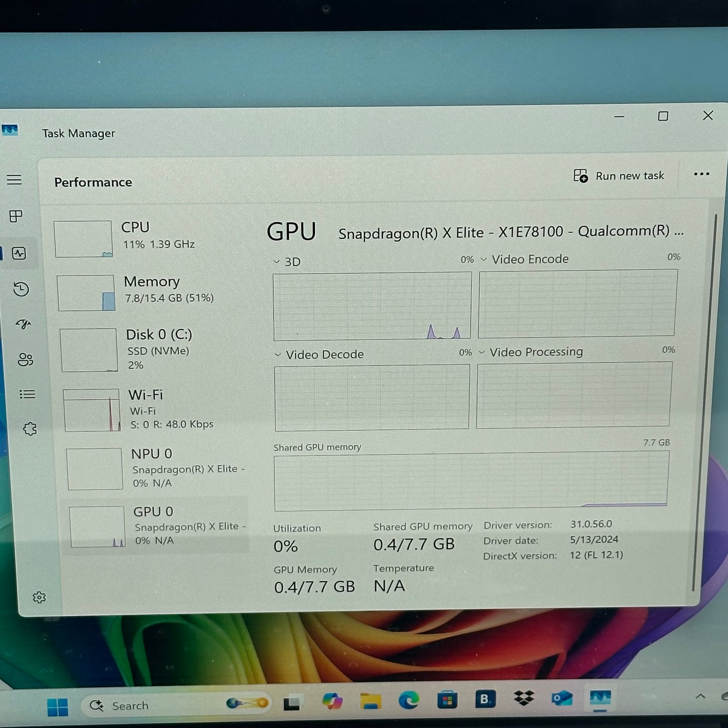Open the App history icon

point(21,289)
